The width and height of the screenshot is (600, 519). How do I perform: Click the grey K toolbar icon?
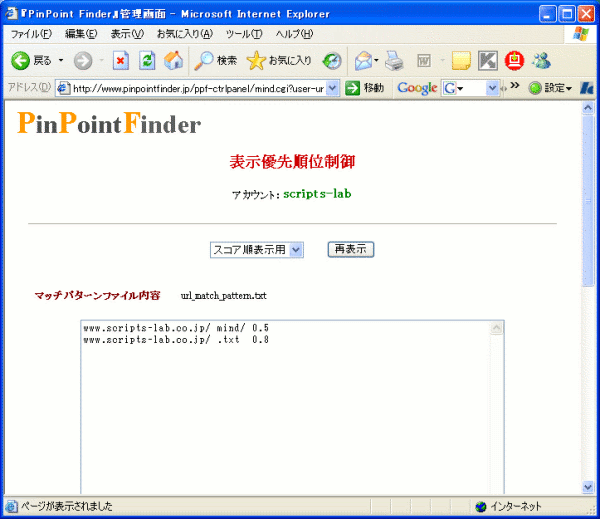click(488, 60)
